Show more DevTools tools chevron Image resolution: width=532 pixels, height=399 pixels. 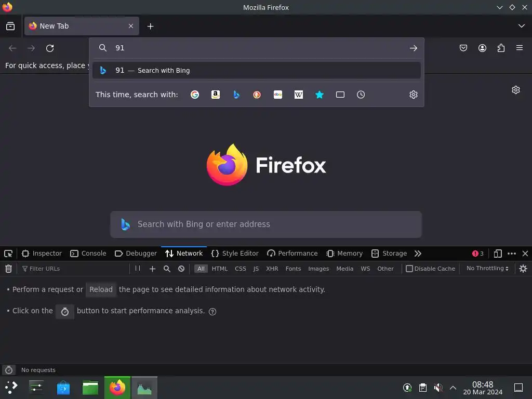pyautogui.click(x=418, y=254)
